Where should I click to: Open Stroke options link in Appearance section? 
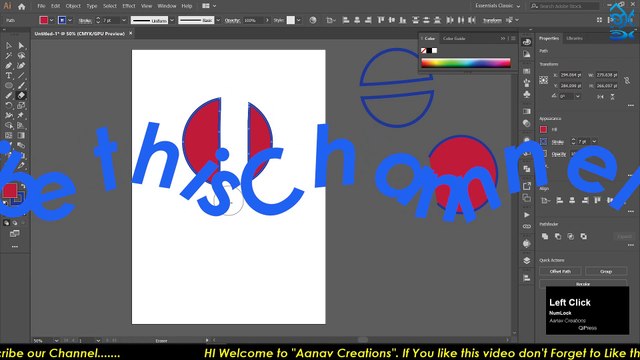(558, 142)
